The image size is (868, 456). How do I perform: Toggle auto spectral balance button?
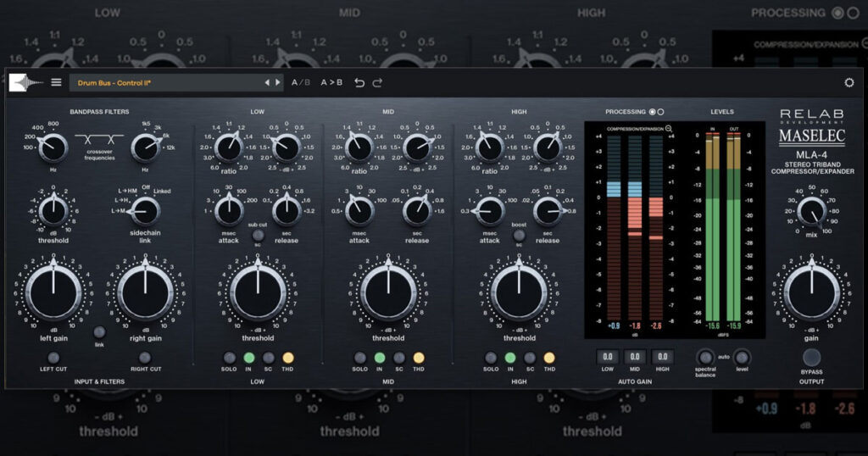705,357
